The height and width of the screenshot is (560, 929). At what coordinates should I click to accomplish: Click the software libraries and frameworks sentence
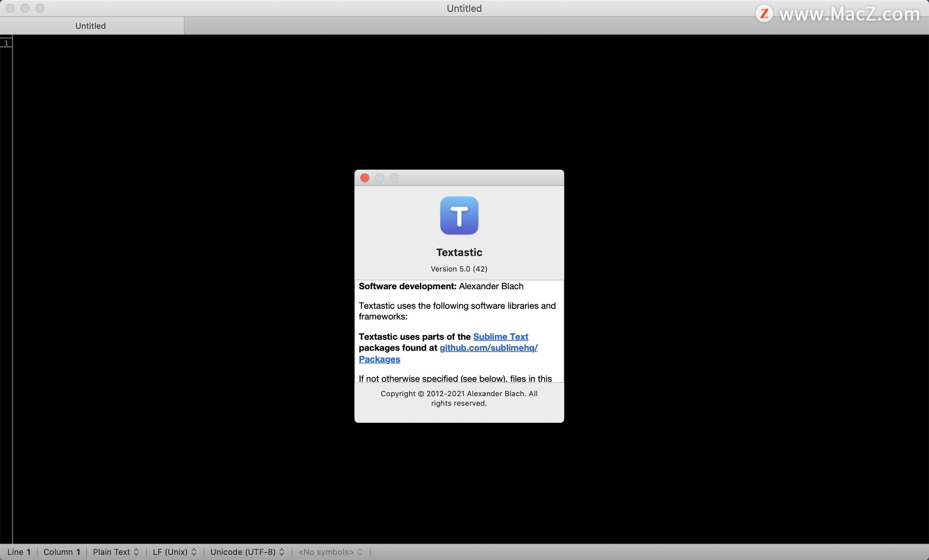pos(457,311)
